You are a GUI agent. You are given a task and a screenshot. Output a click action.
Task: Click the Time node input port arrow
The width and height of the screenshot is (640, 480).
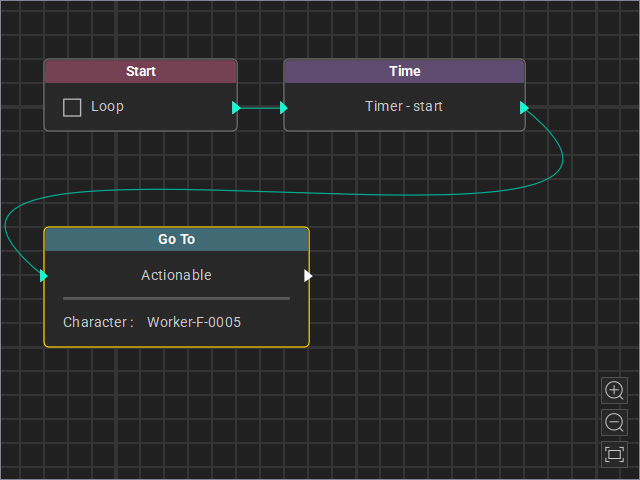pyautogui.click(x=284, y=108)
